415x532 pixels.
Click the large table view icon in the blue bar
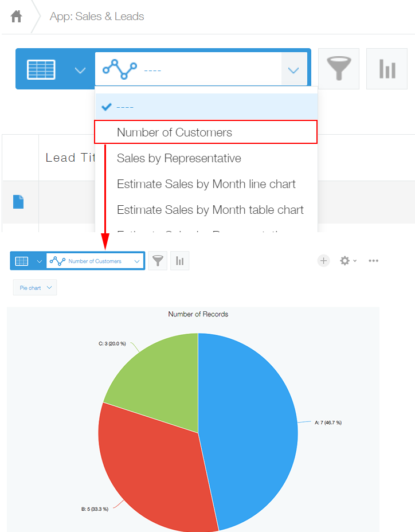41,69
